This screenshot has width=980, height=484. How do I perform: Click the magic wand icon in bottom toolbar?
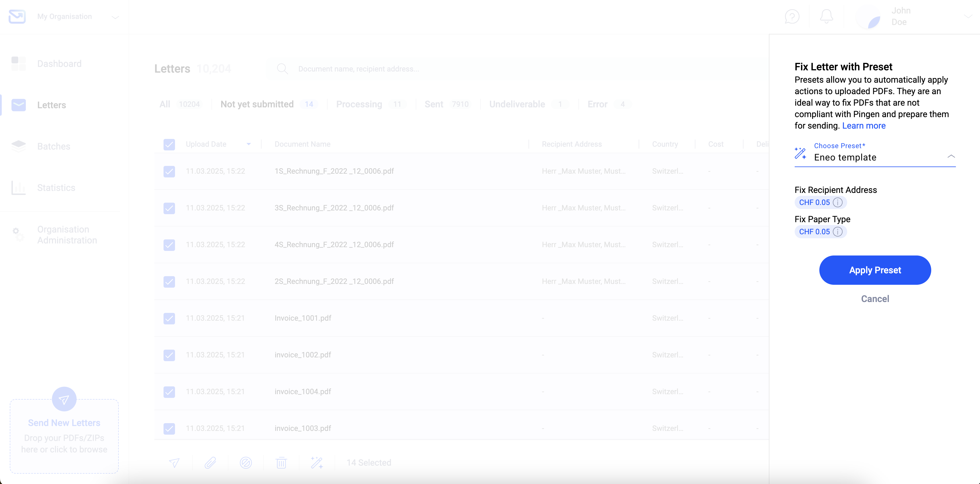[x=317, y=463]
